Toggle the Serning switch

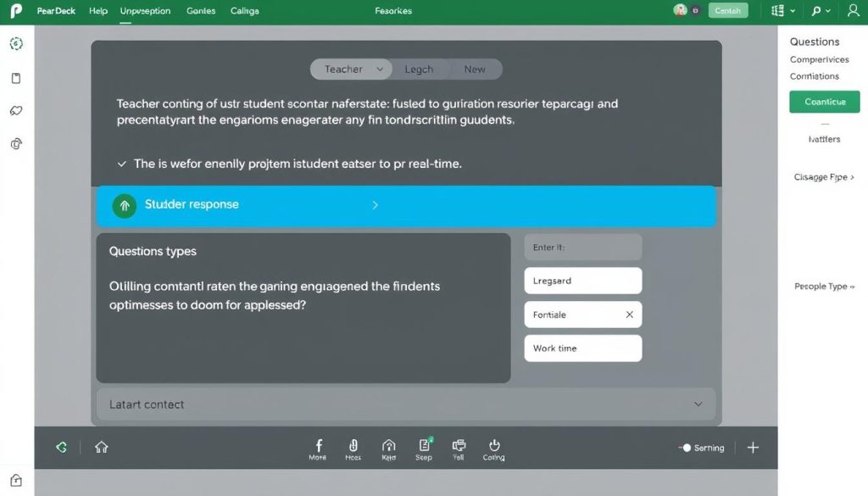tap(685, 448)
